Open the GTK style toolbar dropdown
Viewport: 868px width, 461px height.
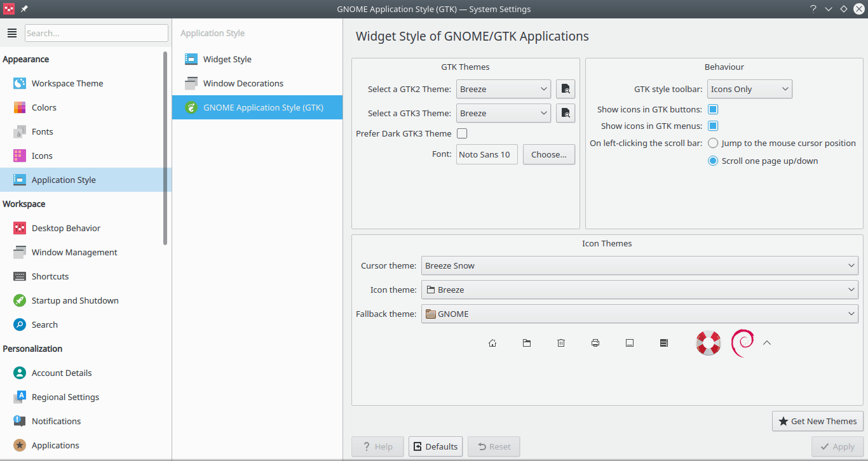tap(750, 89)
